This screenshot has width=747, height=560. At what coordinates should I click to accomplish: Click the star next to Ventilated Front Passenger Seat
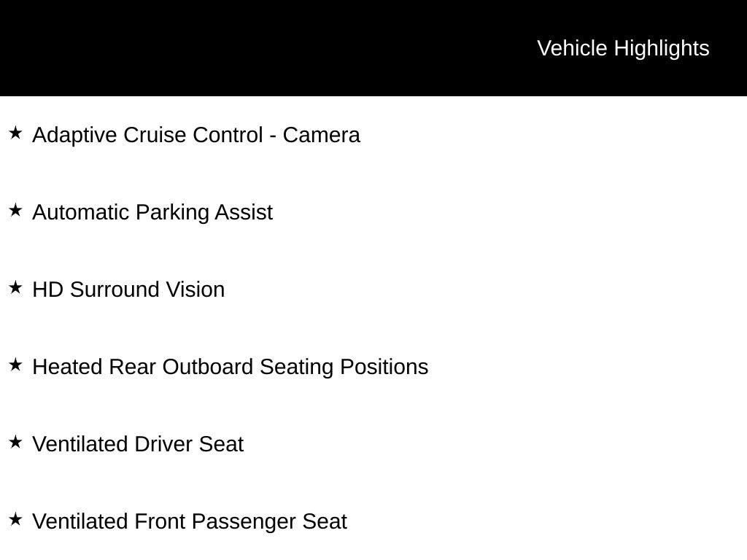(15, 520)
